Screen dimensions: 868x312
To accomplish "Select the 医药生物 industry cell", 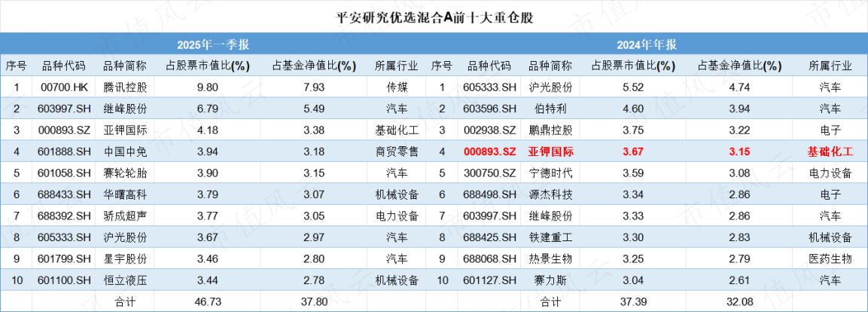I will [x=830, y=258].
